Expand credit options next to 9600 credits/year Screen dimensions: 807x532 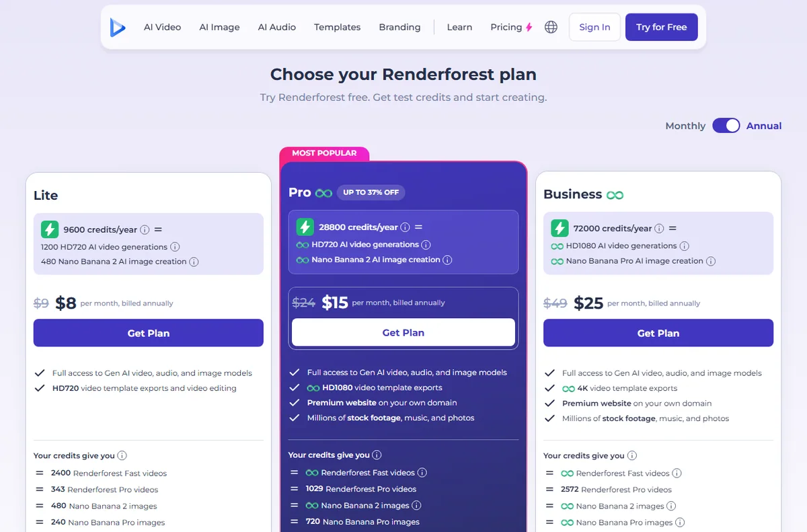158,230
